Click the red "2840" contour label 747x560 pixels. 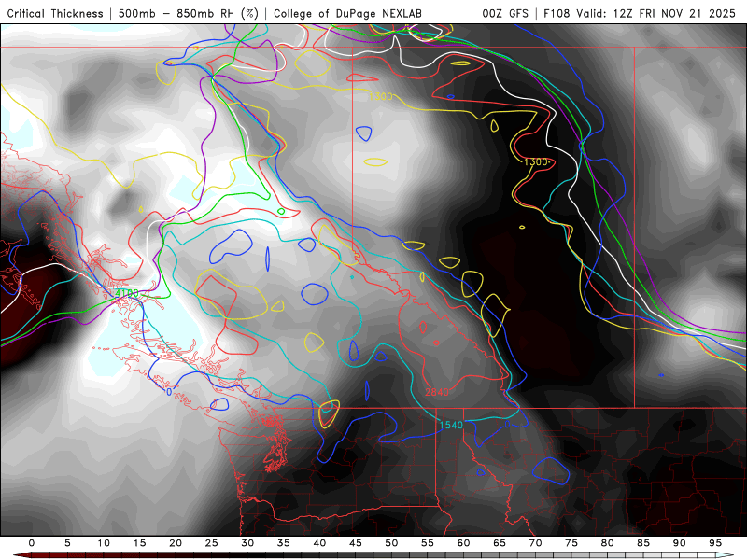[437, 392]
